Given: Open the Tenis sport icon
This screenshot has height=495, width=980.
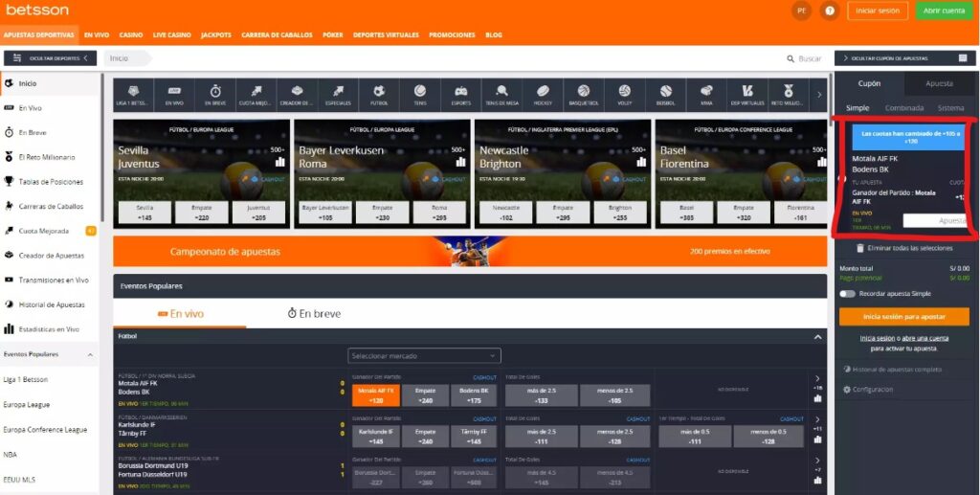Looking at the screenshot, I should [x=419, y=94].
